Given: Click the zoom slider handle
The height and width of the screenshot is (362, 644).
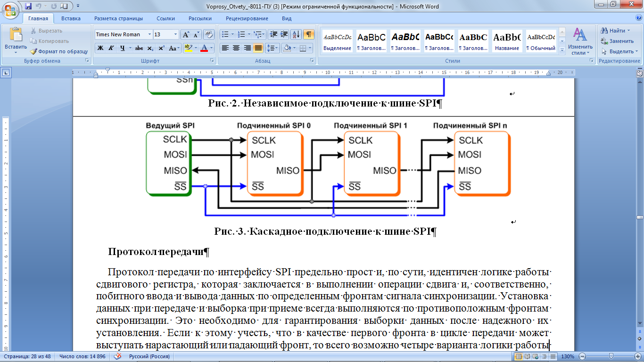Looking at the screenshot, I should click(x=612, y=356).
